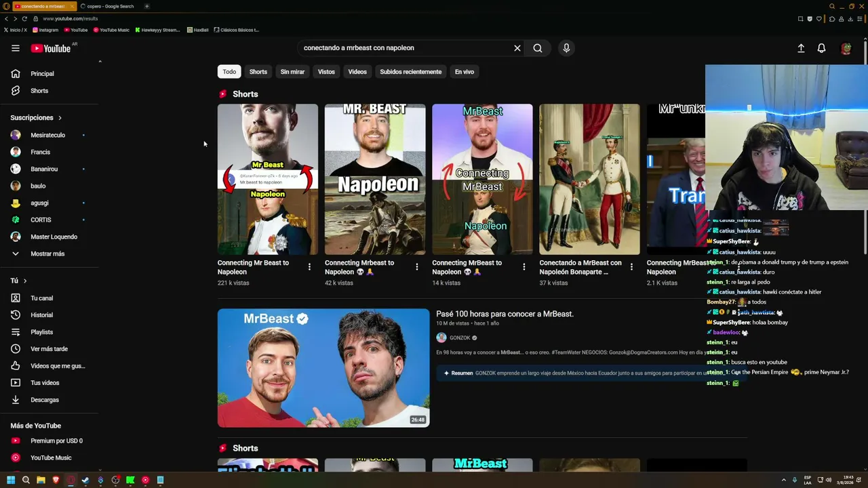
Task: Open the upload/create video icon
Action: pos(801,48)
